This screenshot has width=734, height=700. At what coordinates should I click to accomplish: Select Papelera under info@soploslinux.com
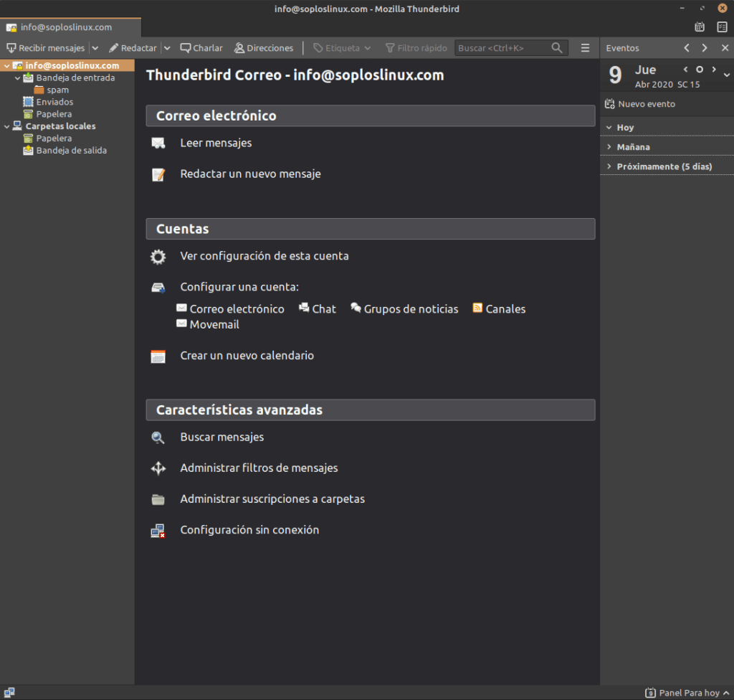(53, 114)
